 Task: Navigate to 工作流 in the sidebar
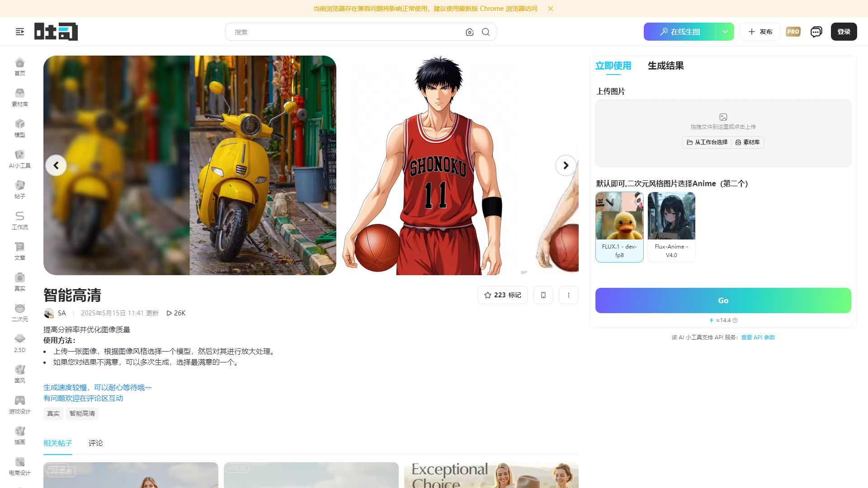pos(19,220)
